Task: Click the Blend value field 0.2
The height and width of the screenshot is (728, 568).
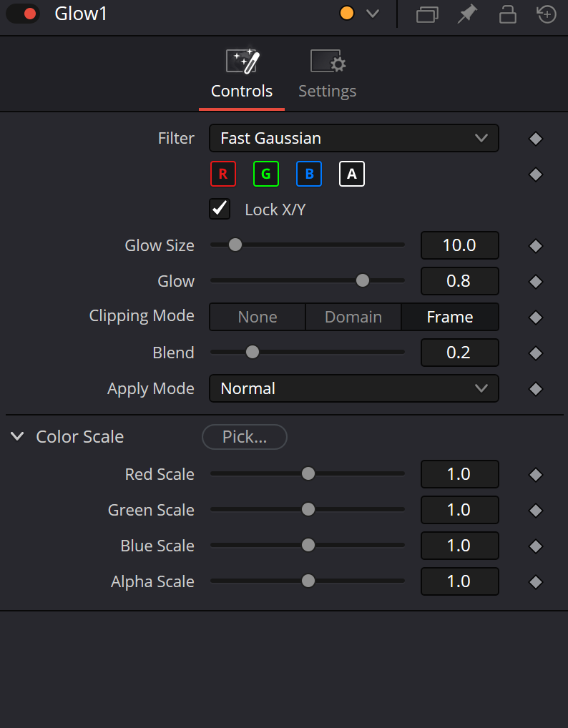Action: point(460,353)
